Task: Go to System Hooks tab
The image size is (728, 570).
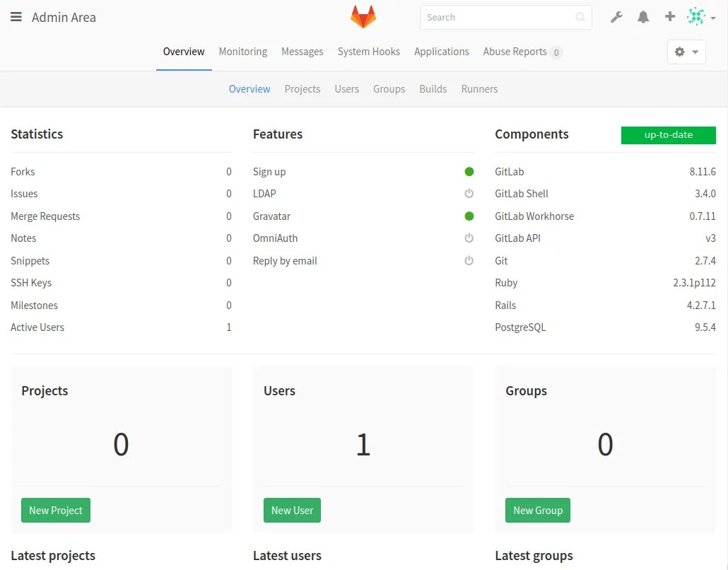Action: point(369,52)
